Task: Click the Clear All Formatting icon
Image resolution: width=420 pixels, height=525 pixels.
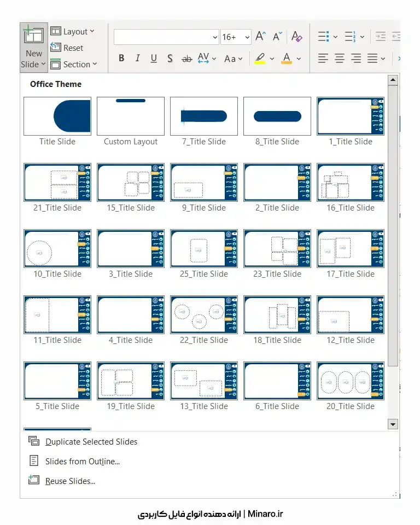Action: tap(296, 37)
